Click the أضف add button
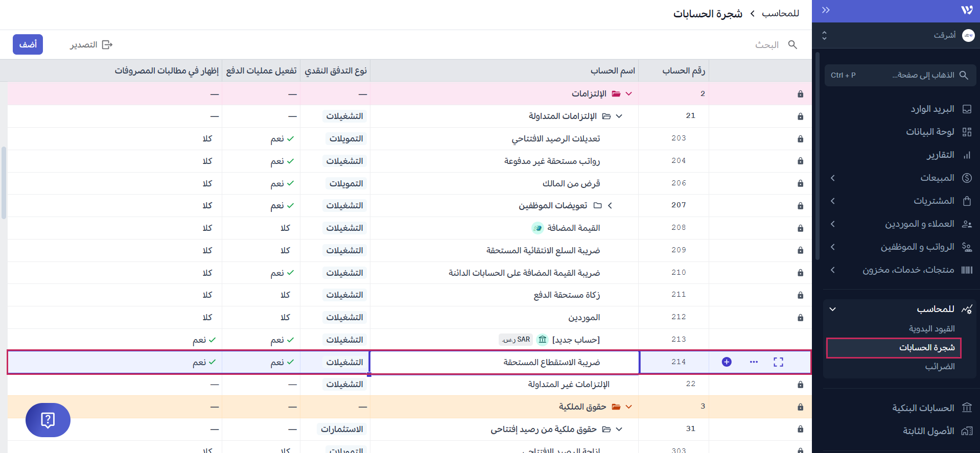The width and height of the screenshot is (980, 453). tap(28, 44)
